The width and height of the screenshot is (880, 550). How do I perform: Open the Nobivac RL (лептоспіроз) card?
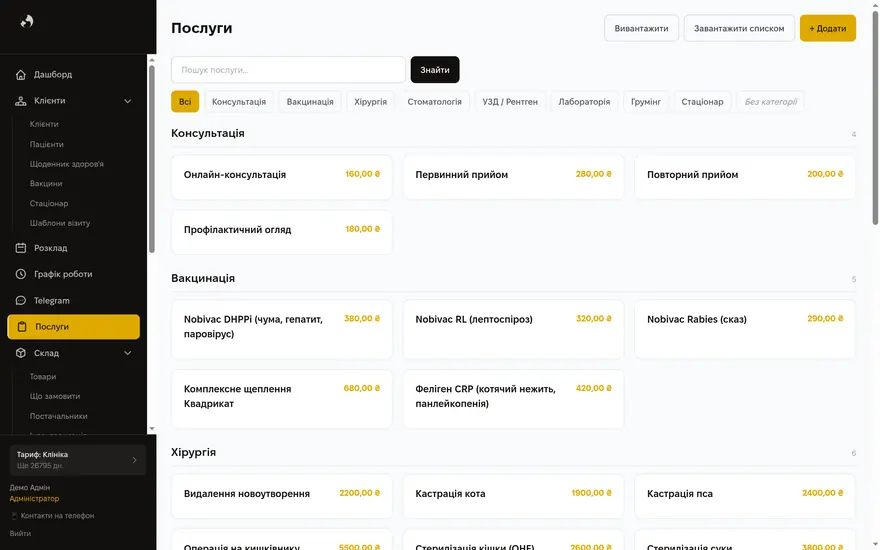pyautogui.click(x=514, y=329)
